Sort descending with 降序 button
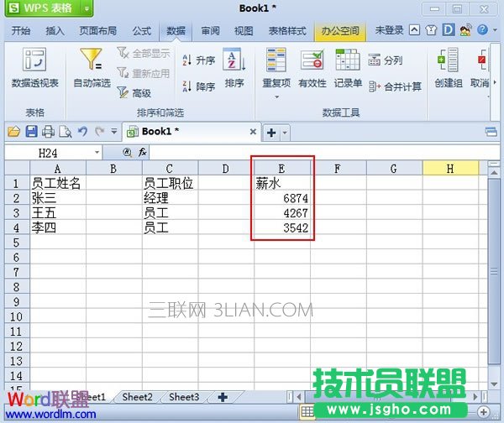The height and width of the screenshot is (423, 504). [x=198, y=86]
